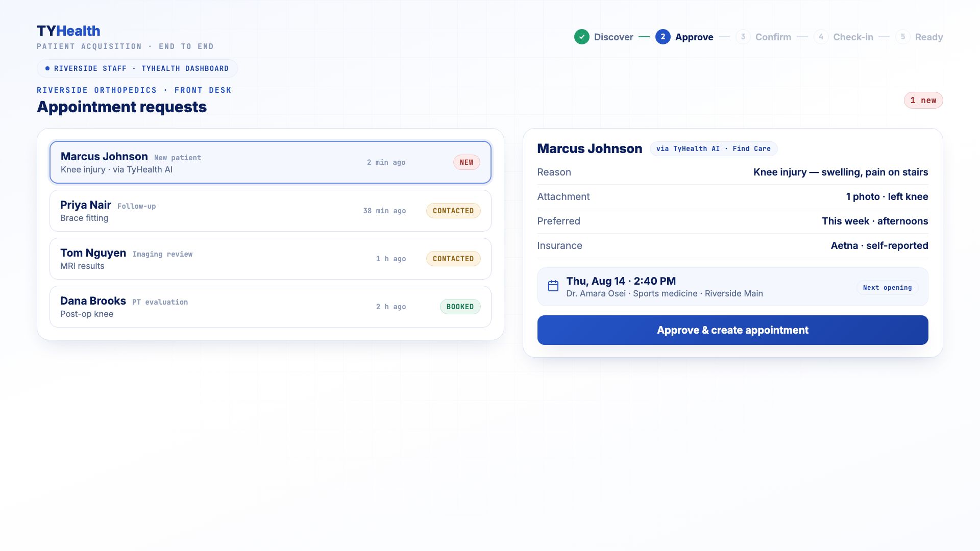Click 'Riverside Orthopedics · Front Desk' label

134,90
